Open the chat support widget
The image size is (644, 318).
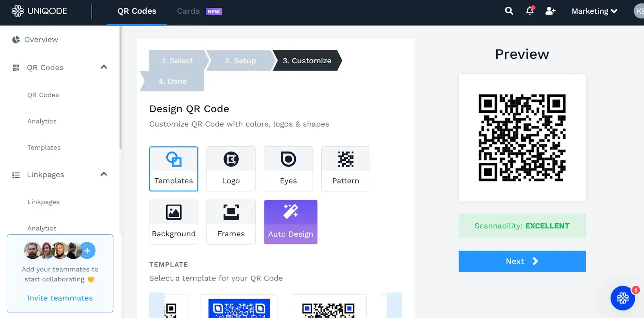(623, 298)
